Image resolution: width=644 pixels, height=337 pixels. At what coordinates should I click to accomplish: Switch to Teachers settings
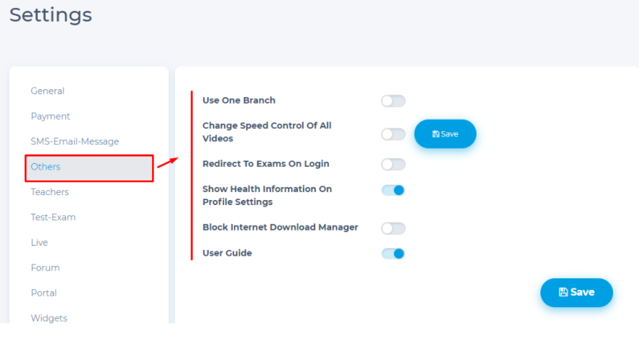50,192
